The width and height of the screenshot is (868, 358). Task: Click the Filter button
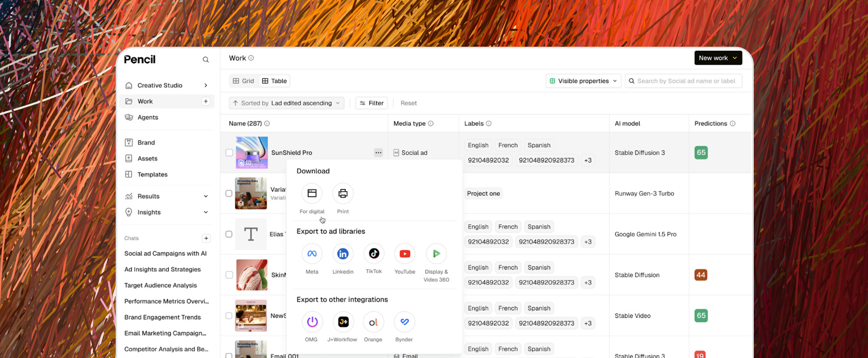(371, 103)
